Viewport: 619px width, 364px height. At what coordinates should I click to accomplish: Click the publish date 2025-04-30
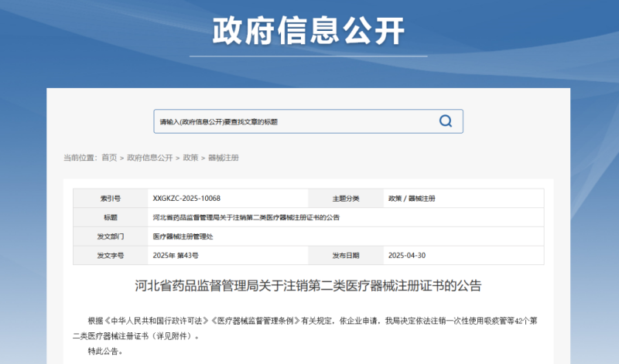(x=408, y=254)
